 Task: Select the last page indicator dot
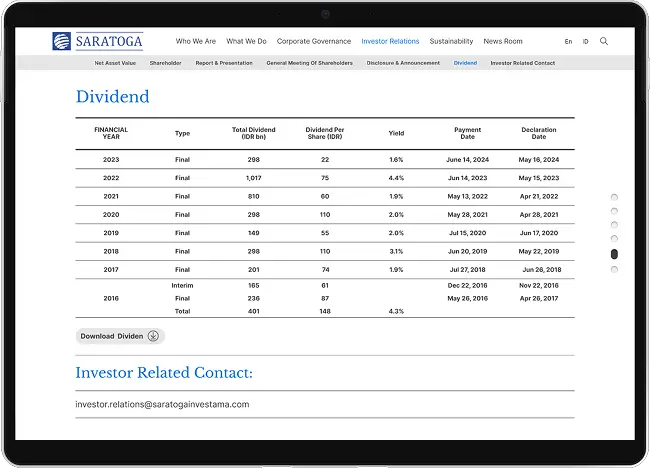pos(614,269)
